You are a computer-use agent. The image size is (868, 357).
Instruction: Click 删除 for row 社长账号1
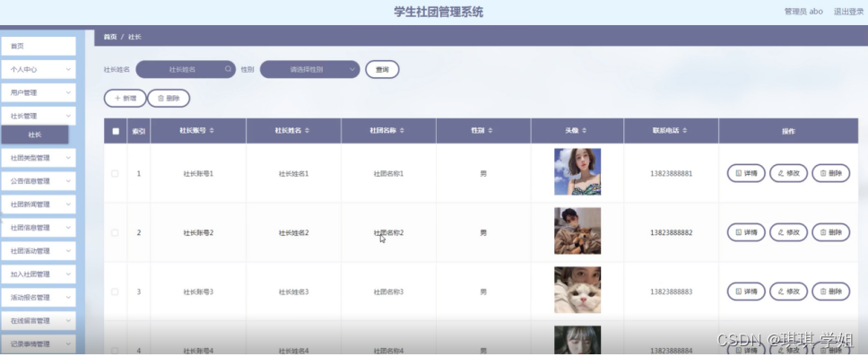tap(831, 173)
